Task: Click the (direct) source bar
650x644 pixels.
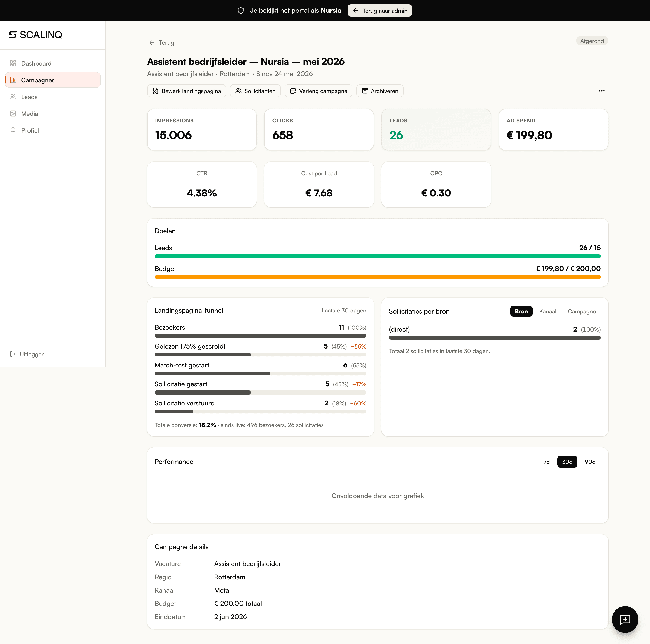Action: coord(494,338)
